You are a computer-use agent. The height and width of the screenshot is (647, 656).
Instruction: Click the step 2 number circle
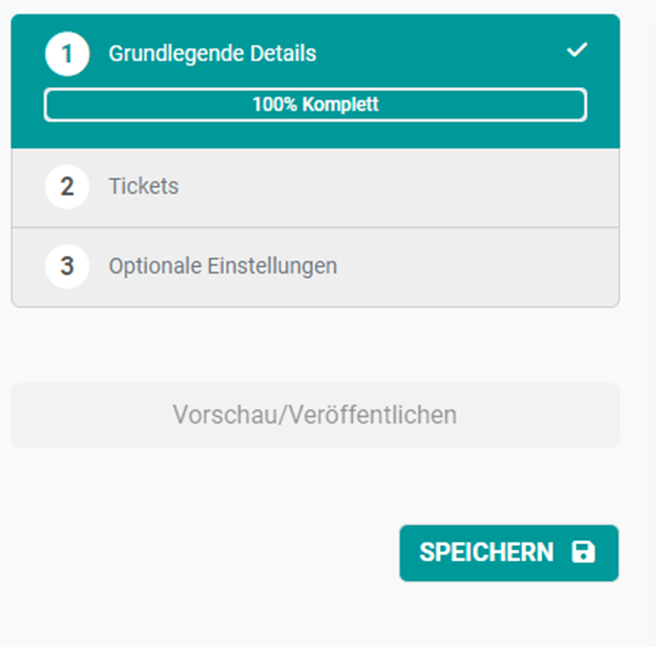click(x=67, y=187)
